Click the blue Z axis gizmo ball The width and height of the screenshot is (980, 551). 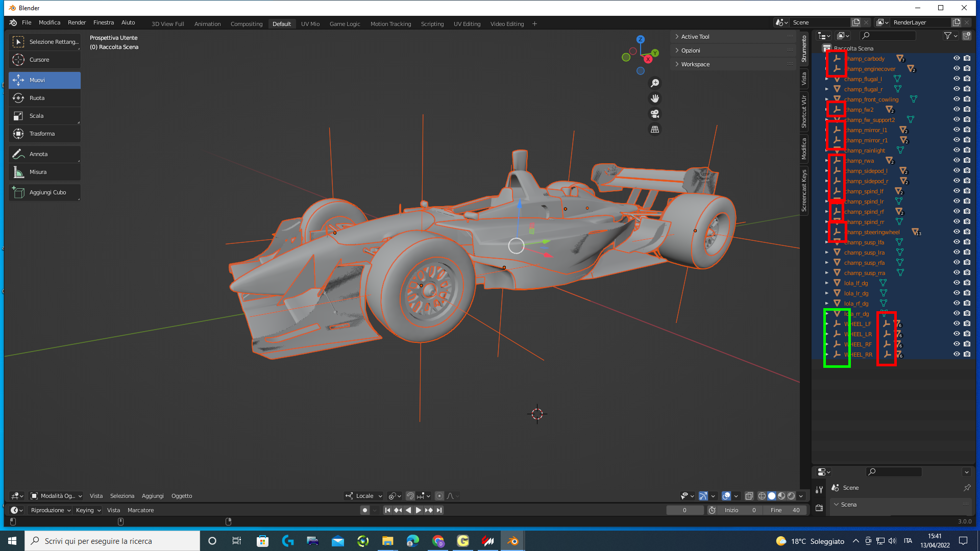point(641,39)
